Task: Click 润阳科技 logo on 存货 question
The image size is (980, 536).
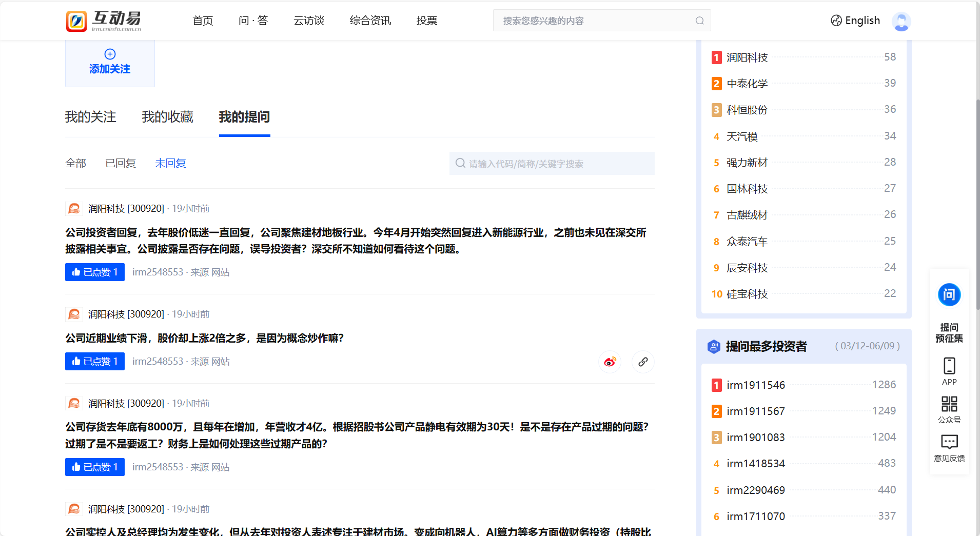Action: [74, 403]
